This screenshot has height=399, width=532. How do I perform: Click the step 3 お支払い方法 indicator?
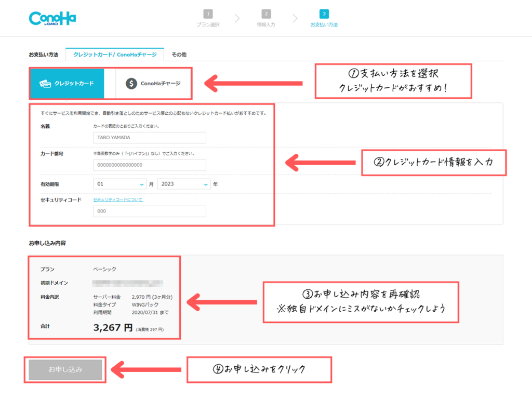(x=324, y=18)
